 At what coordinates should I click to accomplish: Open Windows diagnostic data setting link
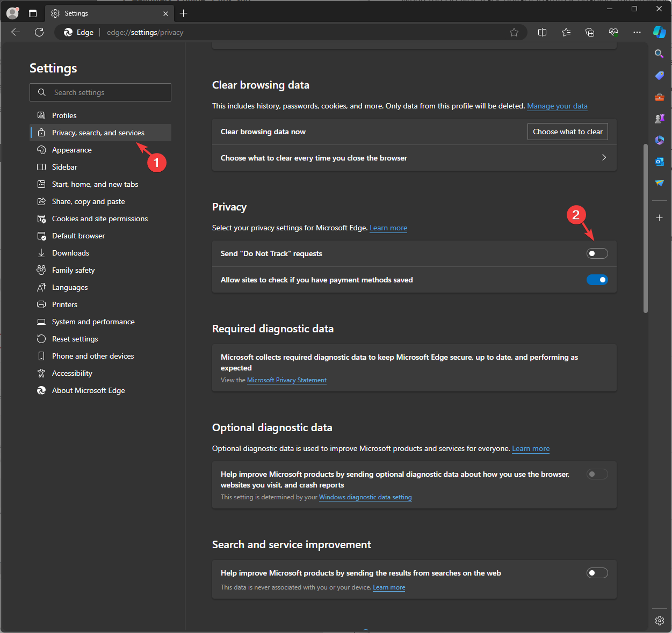click(x=365, y=497)
